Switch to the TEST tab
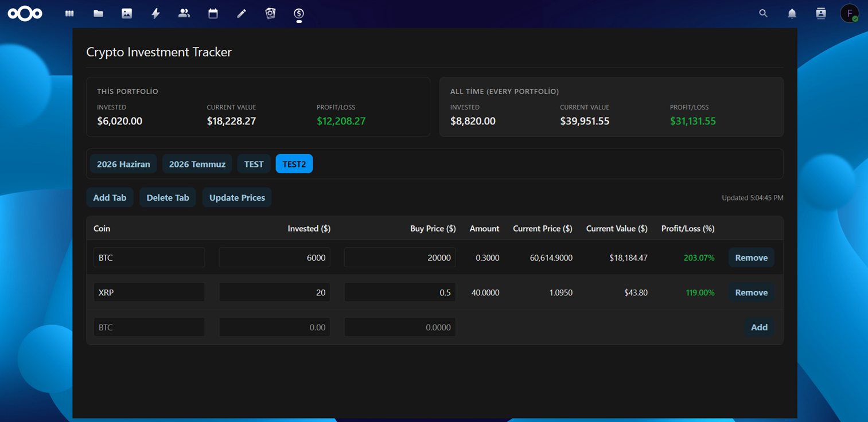This screenshot has width=868, height=422. [254, 164]
